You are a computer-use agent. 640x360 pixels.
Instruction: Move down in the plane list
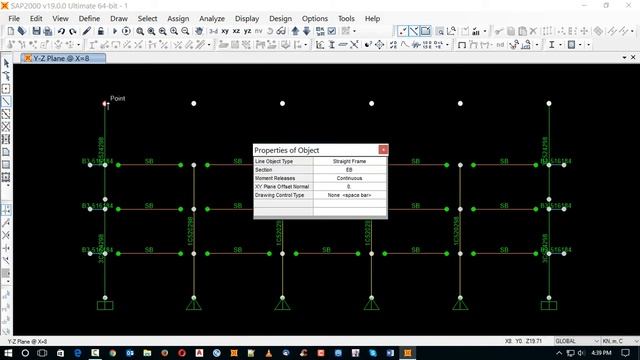pos(307,31)
